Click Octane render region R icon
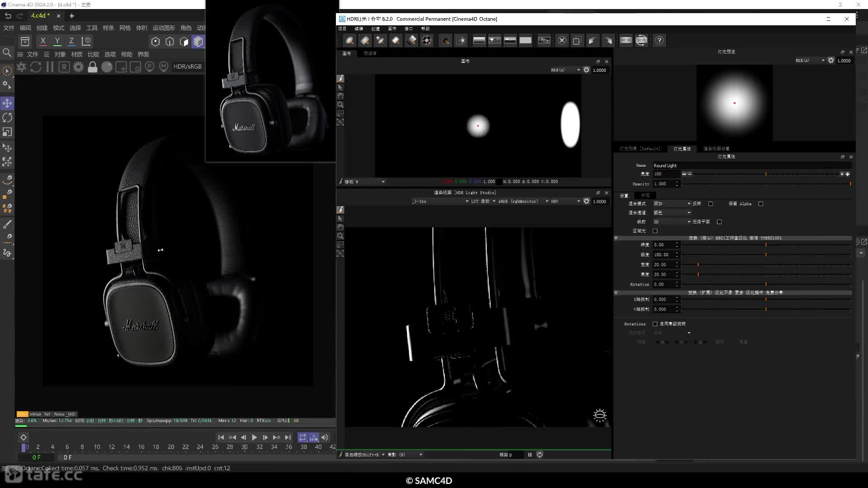 click(64, 67)
